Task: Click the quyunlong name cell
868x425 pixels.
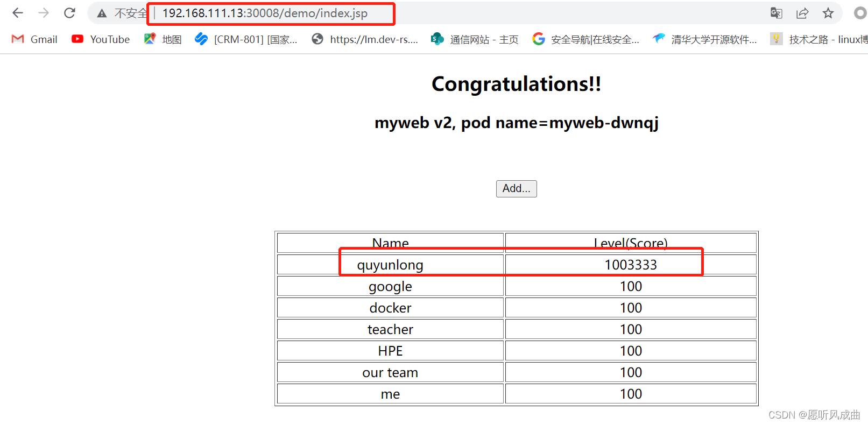Action: pos(391,265)
